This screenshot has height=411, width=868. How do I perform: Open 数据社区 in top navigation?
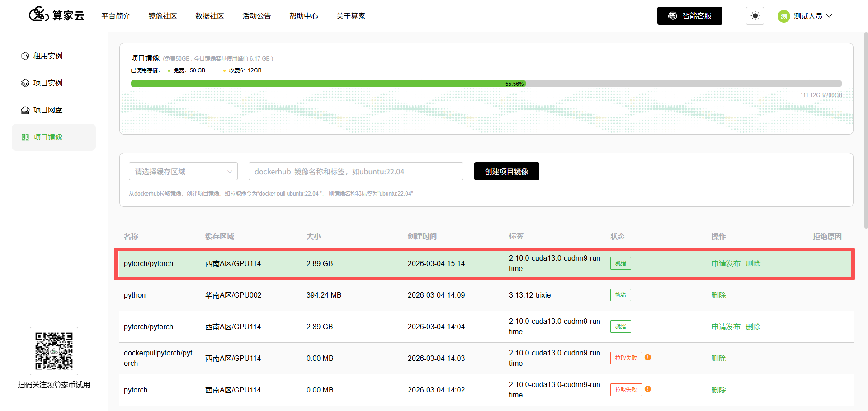(x=210, y=16)
